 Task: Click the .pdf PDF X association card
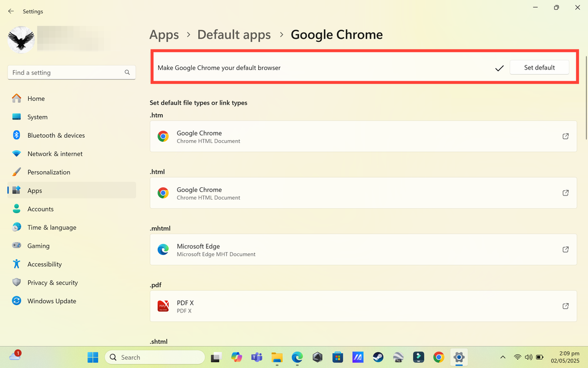click(363, 306)
